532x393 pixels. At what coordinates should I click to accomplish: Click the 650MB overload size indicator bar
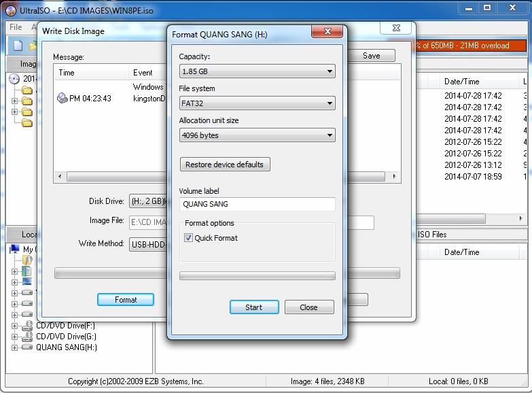coord(470,46)
